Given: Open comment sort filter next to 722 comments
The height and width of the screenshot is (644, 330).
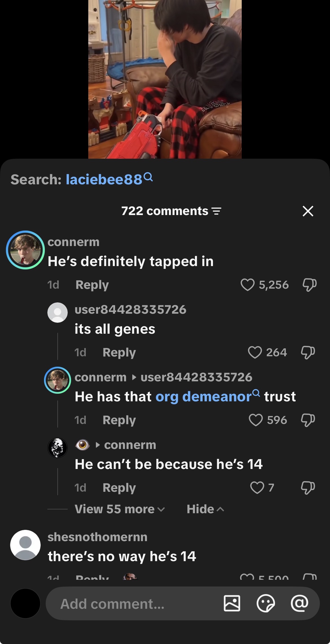Looking at the screenshot, I should click(217, 211).
